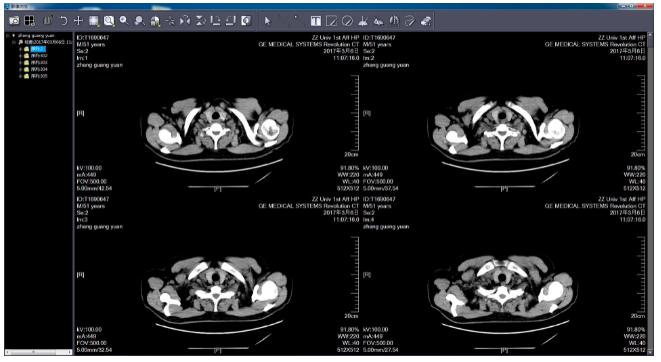The width and height of the screenshot is (661, 362).
Task: Click the body preset icon with yellow dot
Action: [x=155, y=20]
